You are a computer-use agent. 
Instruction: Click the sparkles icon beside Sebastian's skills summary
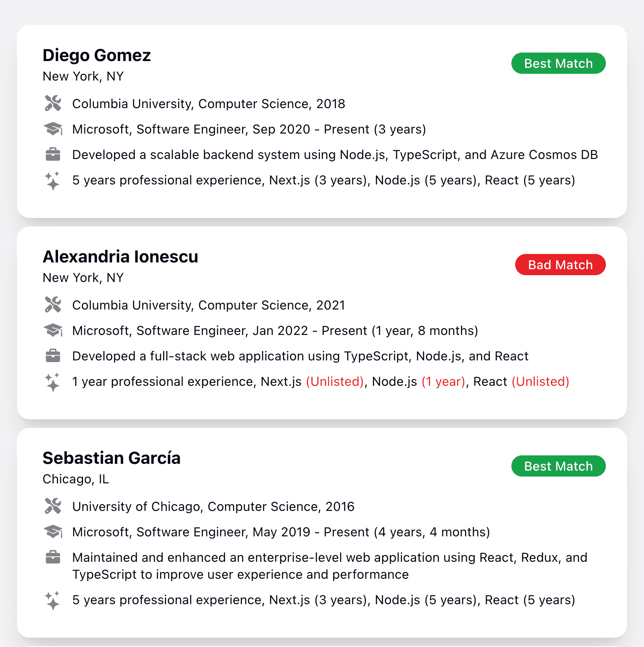click(53, 599)
